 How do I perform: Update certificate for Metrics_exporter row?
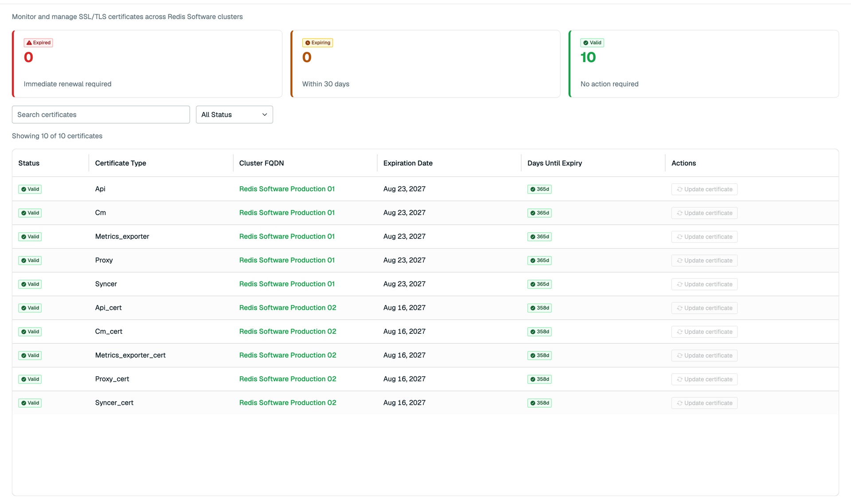pyautogui.click(x=704, y=237)
